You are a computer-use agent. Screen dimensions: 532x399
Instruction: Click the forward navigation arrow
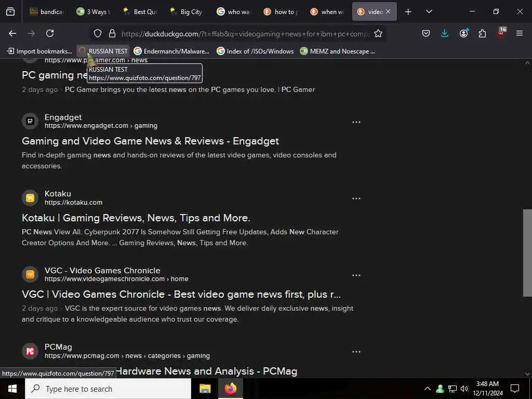[31, 33]
